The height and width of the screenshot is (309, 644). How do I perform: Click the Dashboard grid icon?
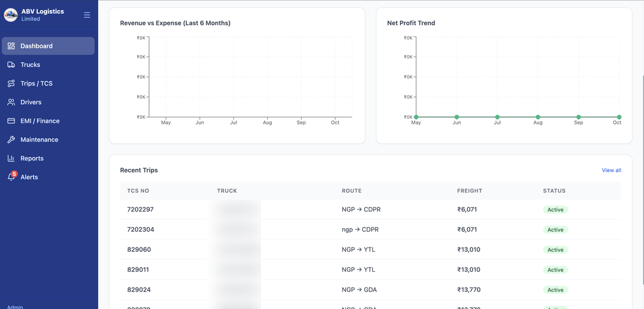pyautogui.click(x=11, y=46)
